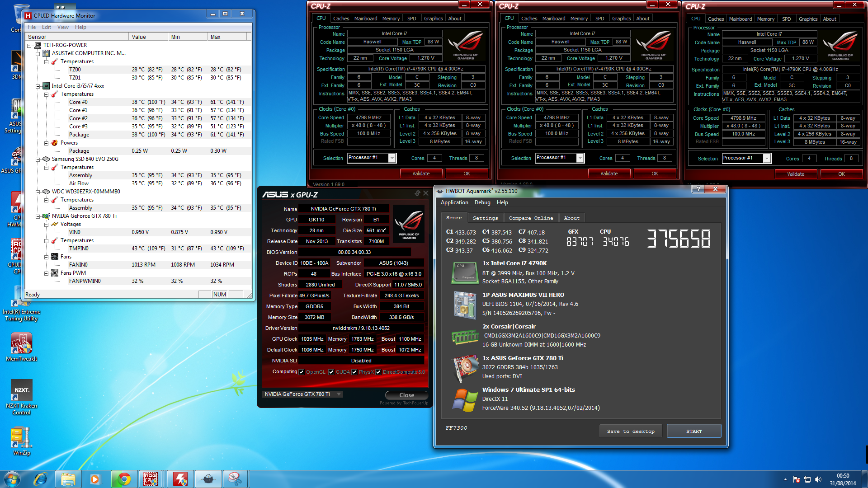Viewport: 868px width, 488px height.
Task: Click Windows 7 logo icon in Aquamark
Action: tap(466, 400)
